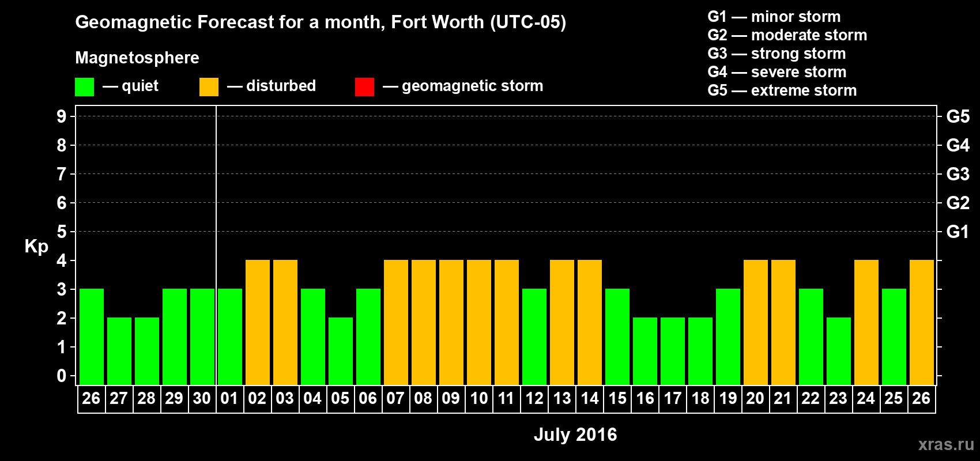
Task: Click the date cell 27
Action: [119, 399]
